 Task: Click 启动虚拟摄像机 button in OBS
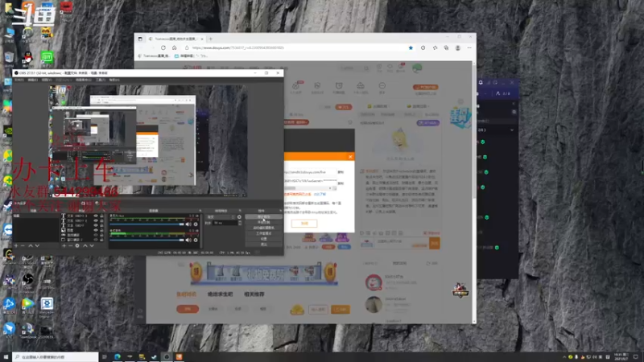pos(264,228)
